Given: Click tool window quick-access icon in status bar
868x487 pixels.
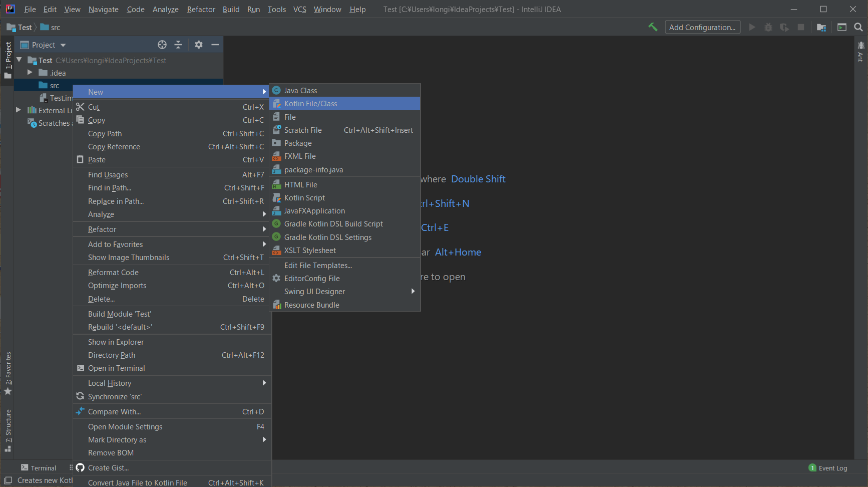Looking at the screenshot, I should [8, 480].
